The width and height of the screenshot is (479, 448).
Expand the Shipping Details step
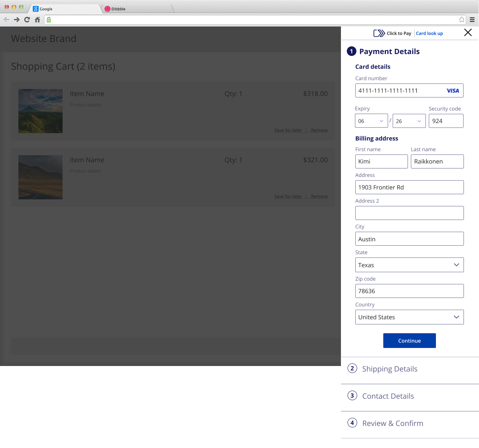[390, 369]
